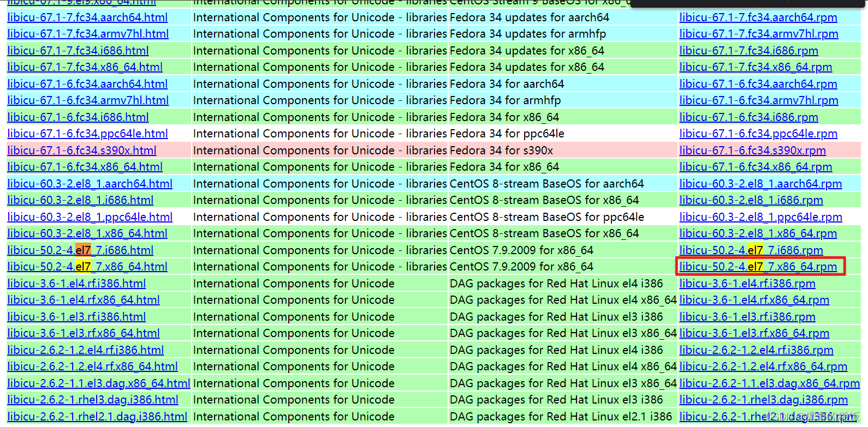Image resolution: width=868 pixels, height=427 pixels.
Task: Select 'Fedora 34 for ppc64le' cell text
Action: (x=507, y=134)
